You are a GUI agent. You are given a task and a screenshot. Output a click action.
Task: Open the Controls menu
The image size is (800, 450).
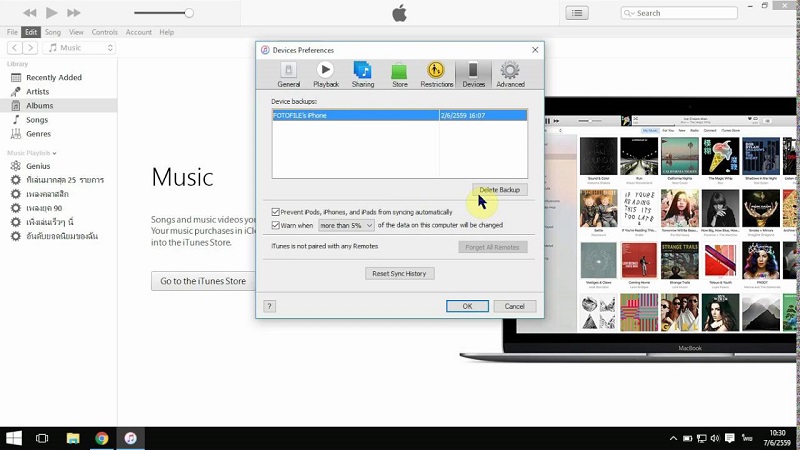click(105, 32)
